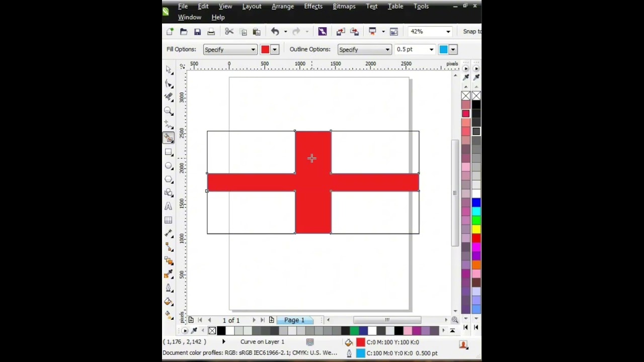The height and width of the screenshot is (362, 644).
Task: Go to the last page
Action: pyautogui.click(x=263, y=320)
